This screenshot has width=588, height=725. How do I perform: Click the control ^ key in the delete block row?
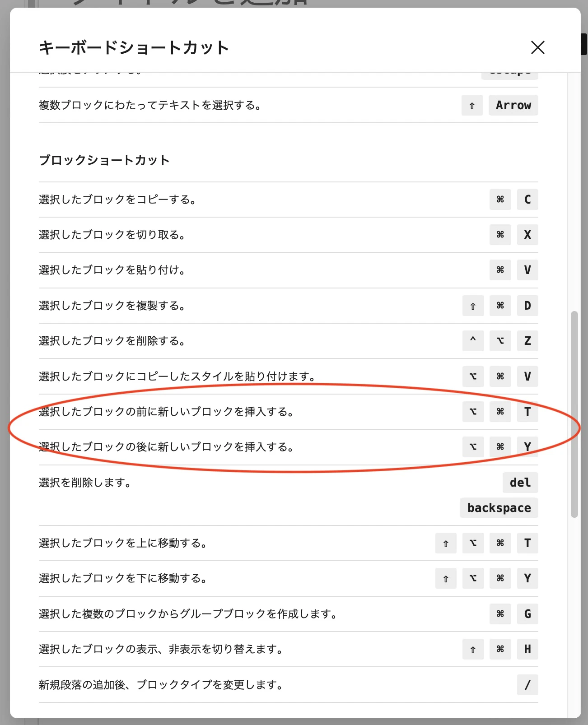473,341
